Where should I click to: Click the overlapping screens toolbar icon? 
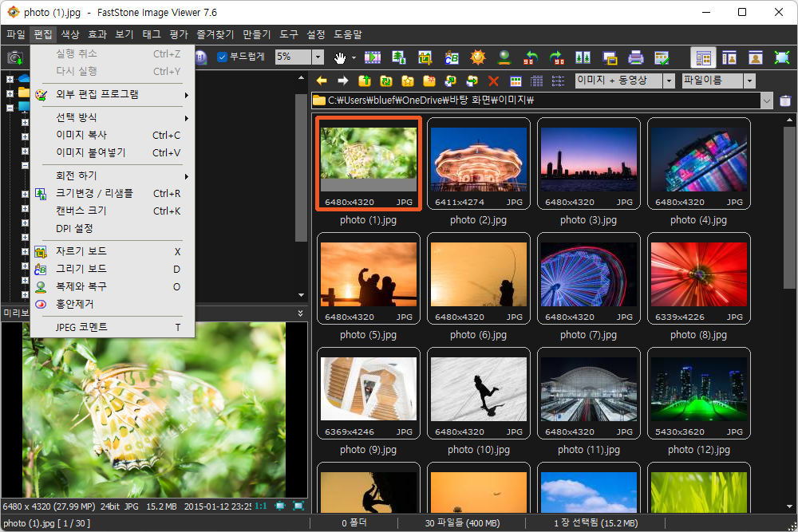pos(610,57)
